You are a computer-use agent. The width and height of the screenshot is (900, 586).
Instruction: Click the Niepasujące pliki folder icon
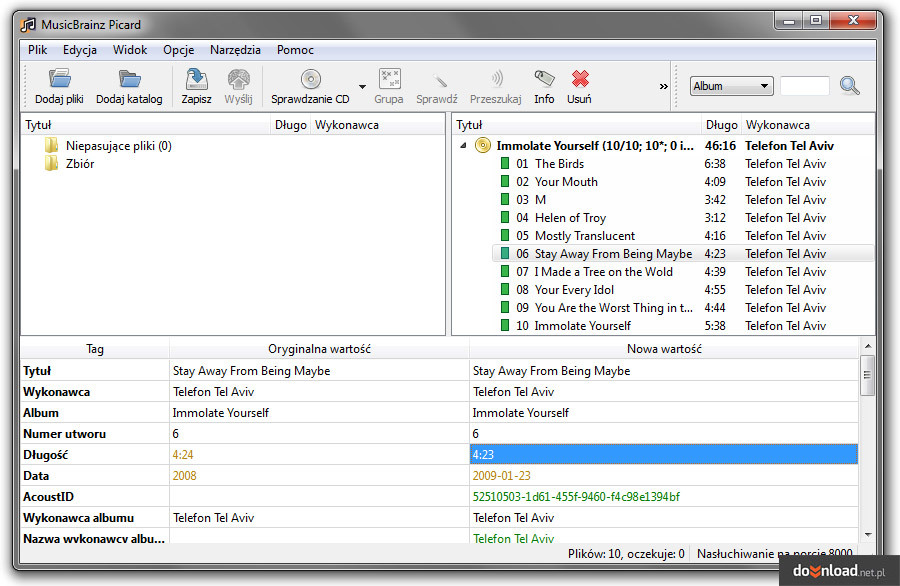52,146
